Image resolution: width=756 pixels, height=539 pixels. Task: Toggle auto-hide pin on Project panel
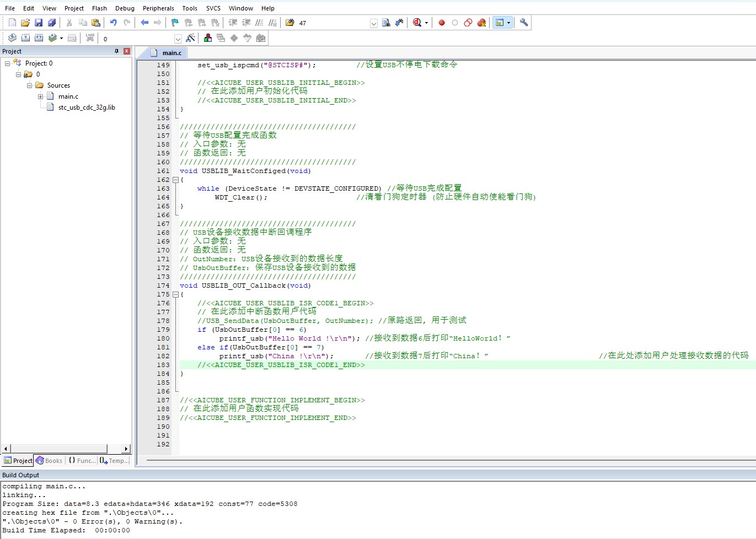116,51
